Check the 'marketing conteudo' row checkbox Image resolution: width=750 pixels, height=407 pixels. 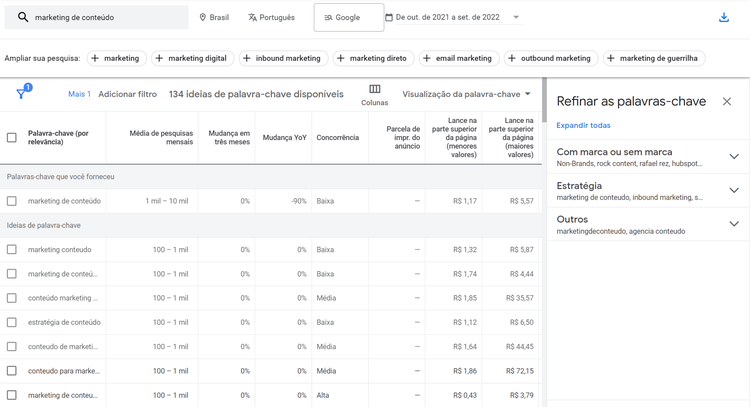[12, 250]
